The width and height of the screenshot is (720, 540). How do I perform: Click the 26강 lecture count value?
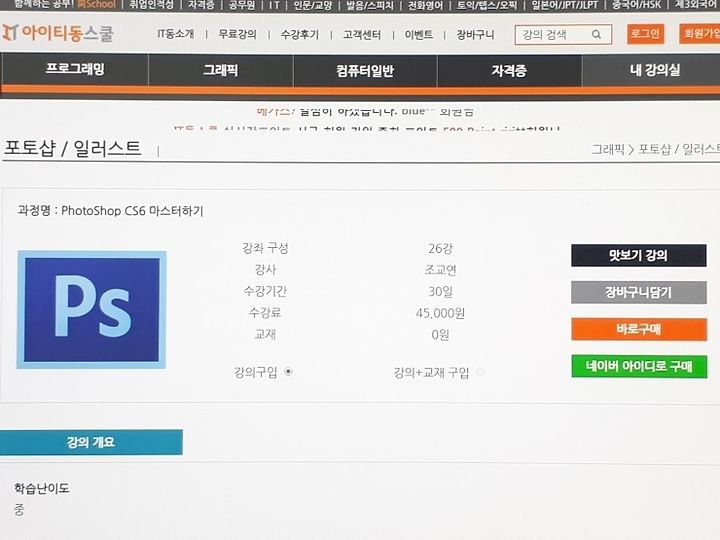click(440, 248)
